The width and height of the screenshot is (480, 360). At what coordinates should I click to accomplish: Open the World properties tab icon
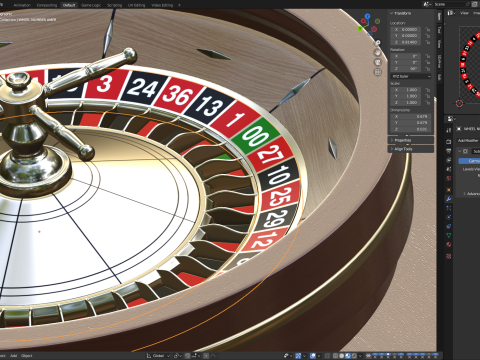point(449,178)
